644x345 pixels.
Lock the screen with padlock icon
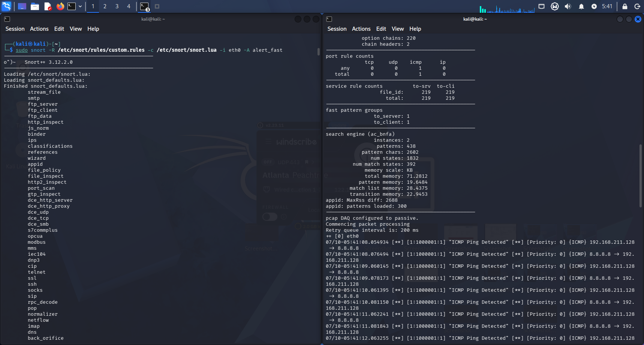tap(625, 6)
